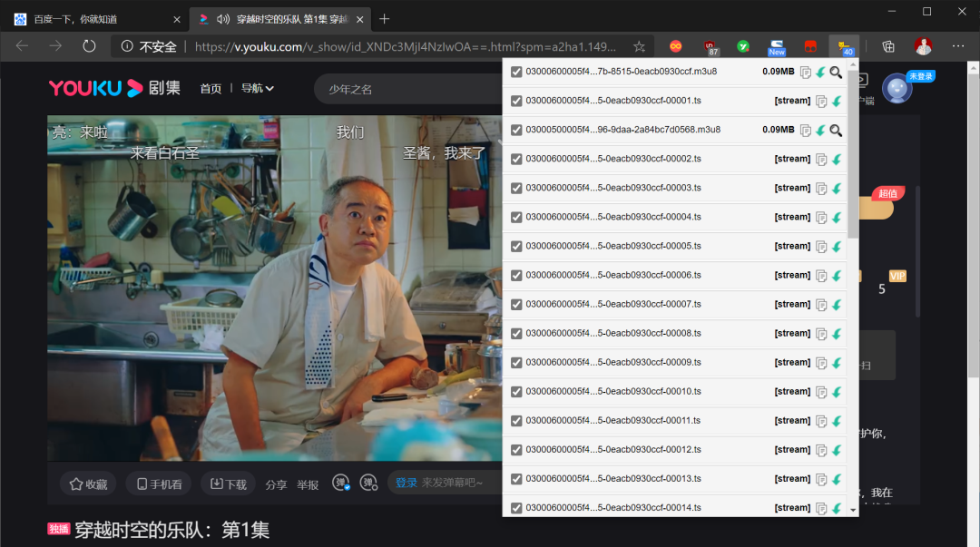Close the 百度一下 tab

[176, 19]
